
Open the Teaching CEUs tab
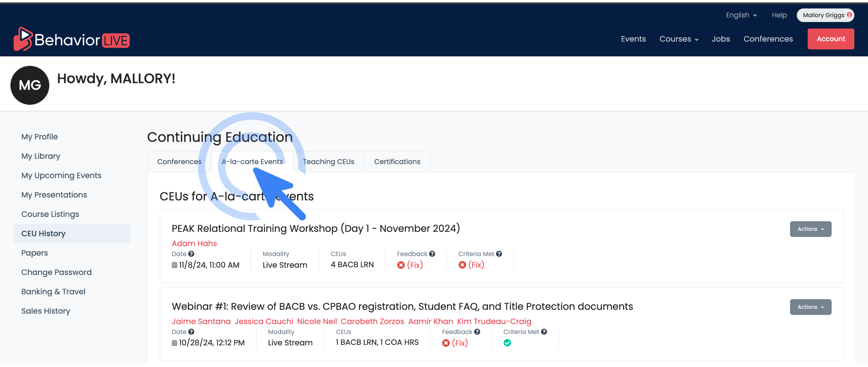[x=328, y=162]
